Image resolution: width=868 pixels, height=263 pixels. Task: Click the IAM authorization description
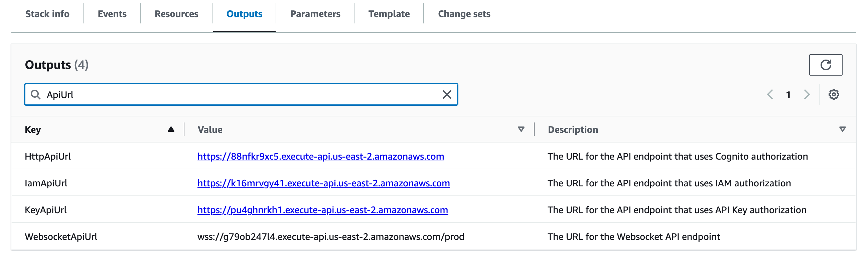[x=669, y=183]
